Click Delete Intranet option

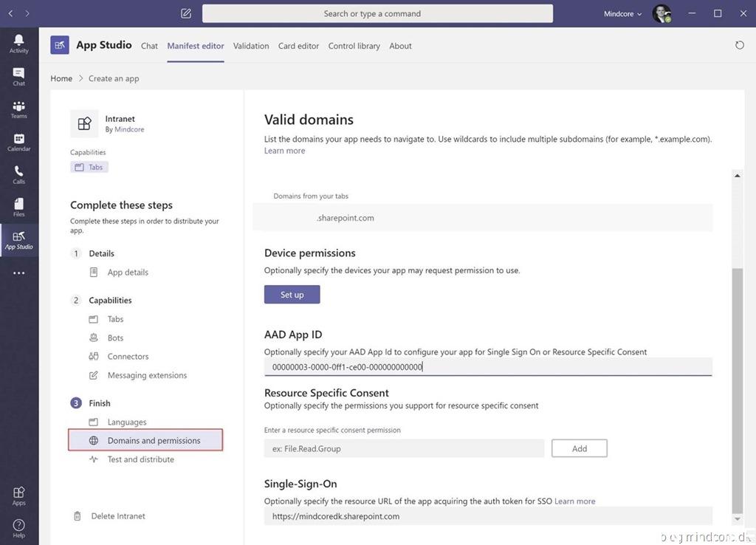click(x=117, y=516)
